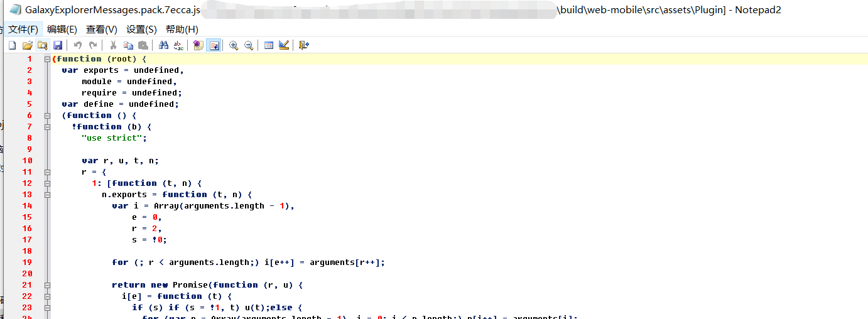The width and height of the screenshot is (868, 319).
Task: Open the 文件(F) menu
Action: pos(23,30)
